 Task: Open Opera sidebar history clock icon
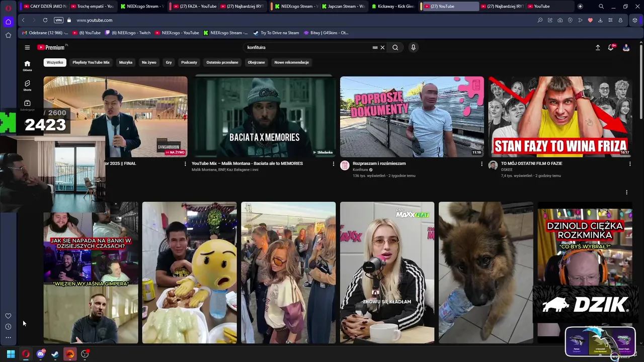(x=8, y=327)
